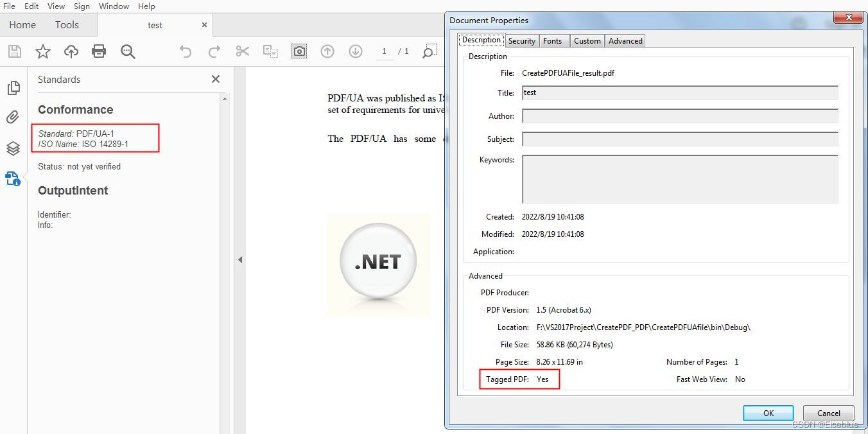This screenshot has width=868, height=434.
Task: Click the 'Status: not yet verified' text
Action: [79, 166]
